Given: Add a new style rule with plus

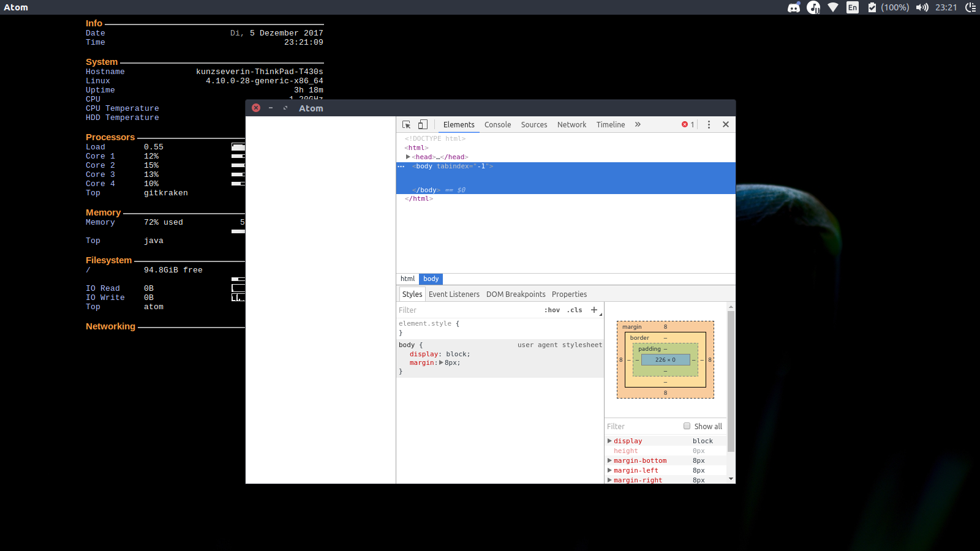Looking at the screenshot, I should [594, 310].
